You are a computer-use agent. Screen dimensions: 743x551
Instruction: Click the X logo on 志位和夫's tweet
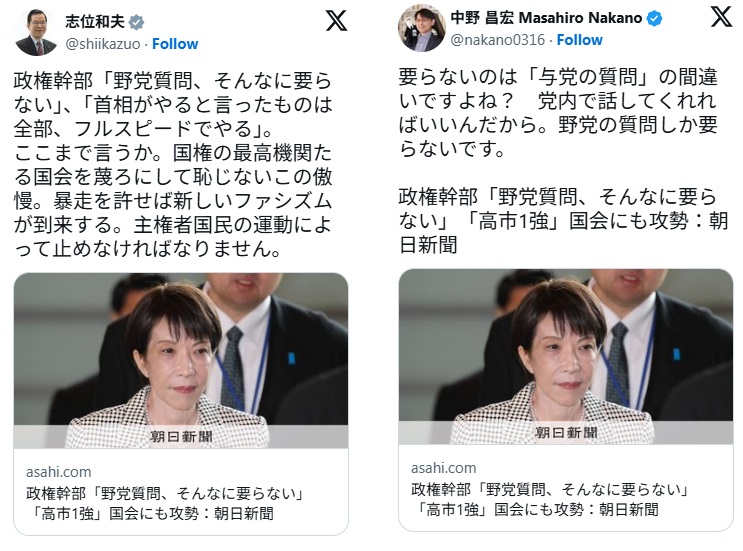point(336,20)
